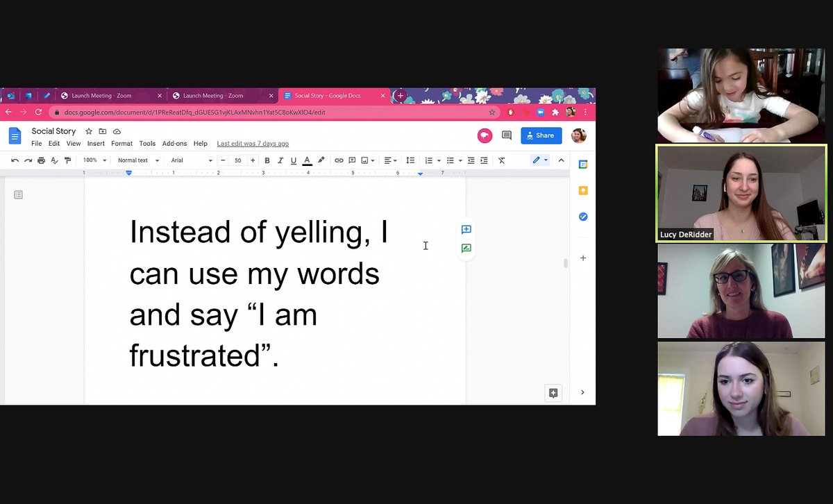Click the pink chat activity icon
Screen dimensions: 833x504
click(x=485, y=135)
